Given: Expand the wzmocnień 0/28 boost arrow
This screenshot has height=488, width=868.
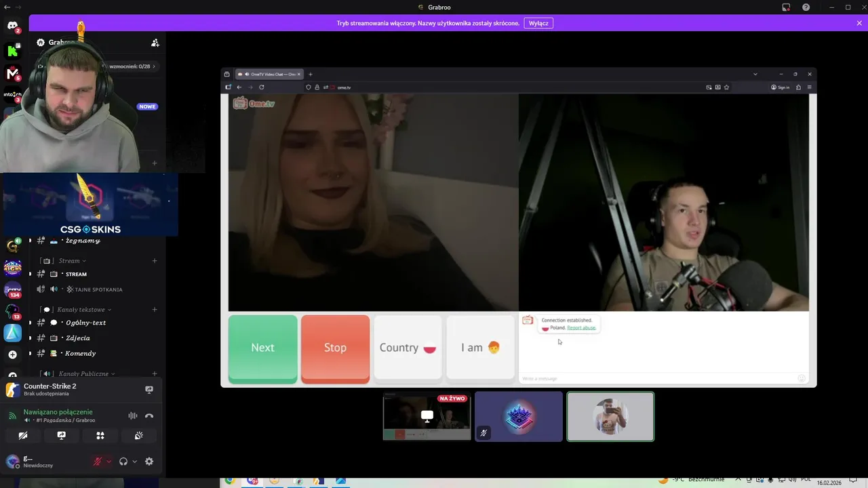Looking at the screenshot, I should 154,66.
